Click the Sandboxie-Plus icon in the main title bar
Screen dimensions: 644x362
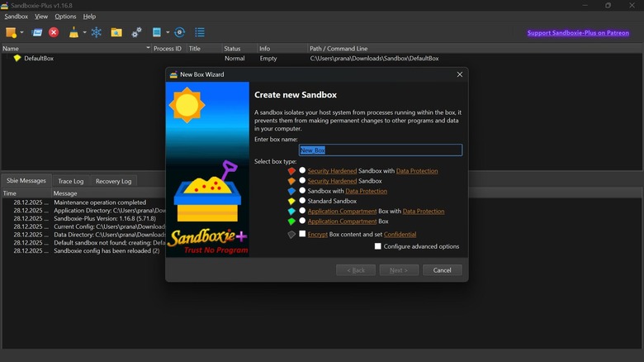coord(4,5)
